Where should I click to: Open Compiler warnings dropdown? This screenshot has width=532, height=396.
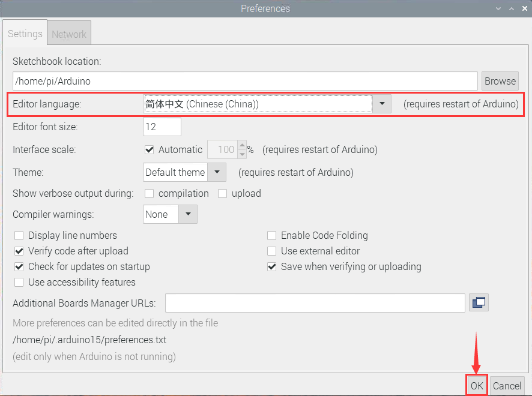coord(188,214)
